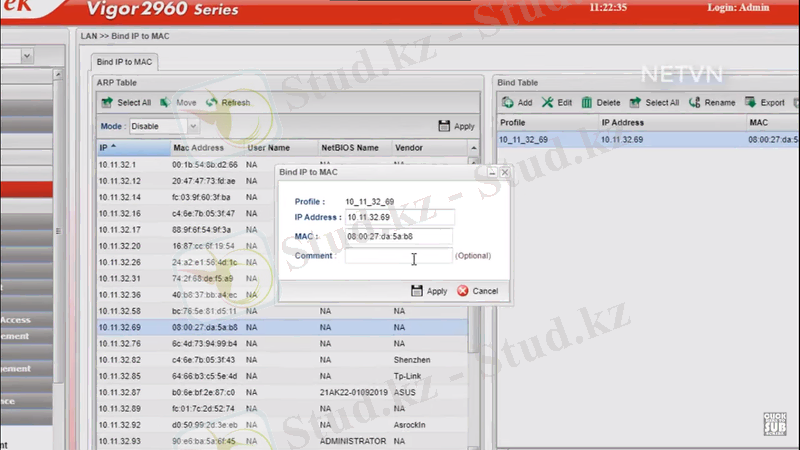Click the LAN >> Bind IP to MAC breadcrumb
The width and height of the screenshot is (800, 450).
(x=125, y=36)
